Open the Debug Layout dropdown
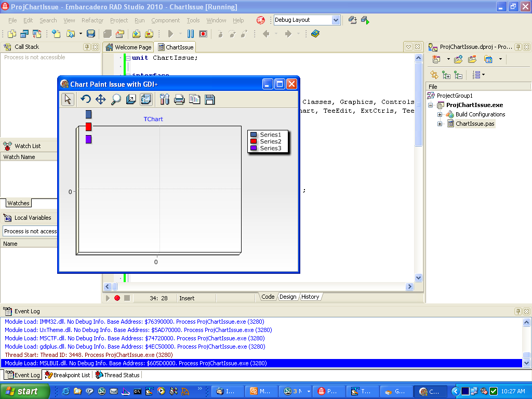532x399 pixels. (336, 20)
